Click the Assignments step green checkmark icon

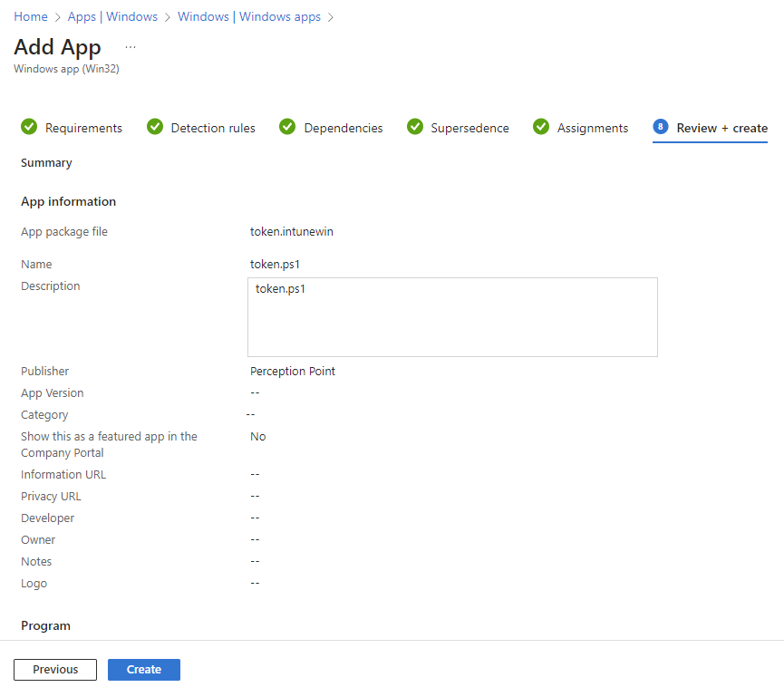pos(541,127)
